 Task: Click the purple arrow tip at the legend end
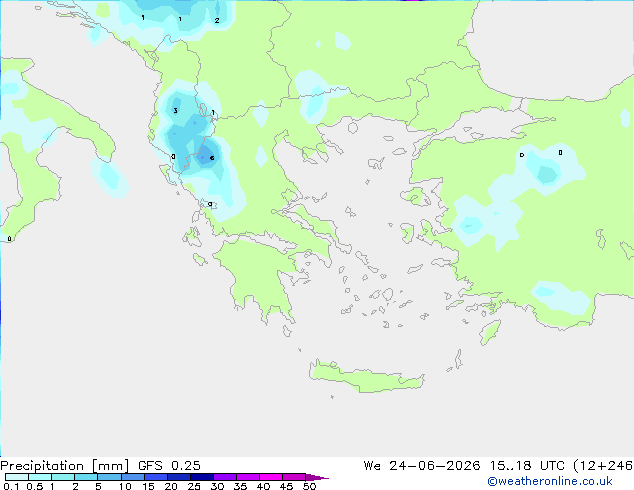point(317,477)
